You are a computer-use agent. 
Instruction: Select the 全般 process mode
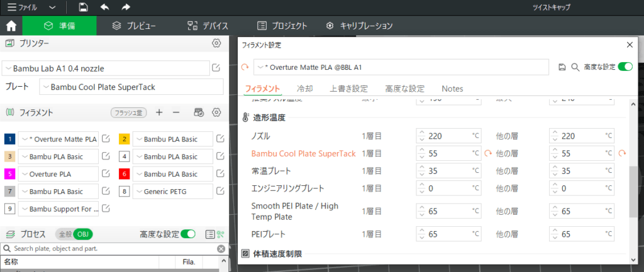click(65, 234)
